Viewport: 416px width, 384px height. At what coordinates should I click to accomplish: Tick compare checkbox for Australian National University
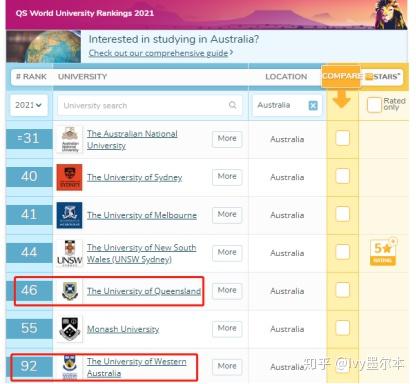coord(343,138)
